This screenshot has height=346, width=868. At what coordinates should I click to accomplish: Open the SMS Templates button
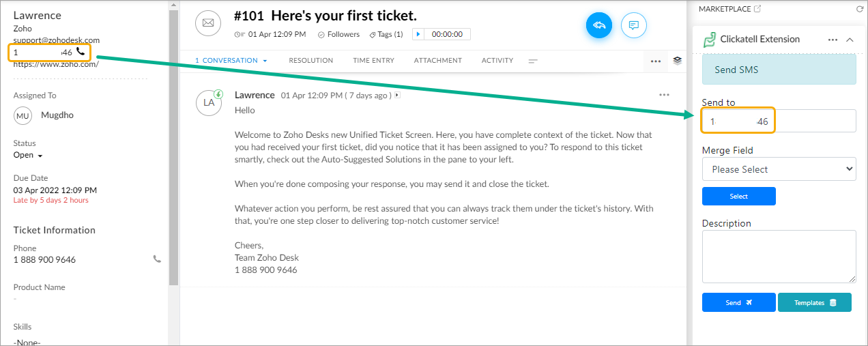click(815, 302)
